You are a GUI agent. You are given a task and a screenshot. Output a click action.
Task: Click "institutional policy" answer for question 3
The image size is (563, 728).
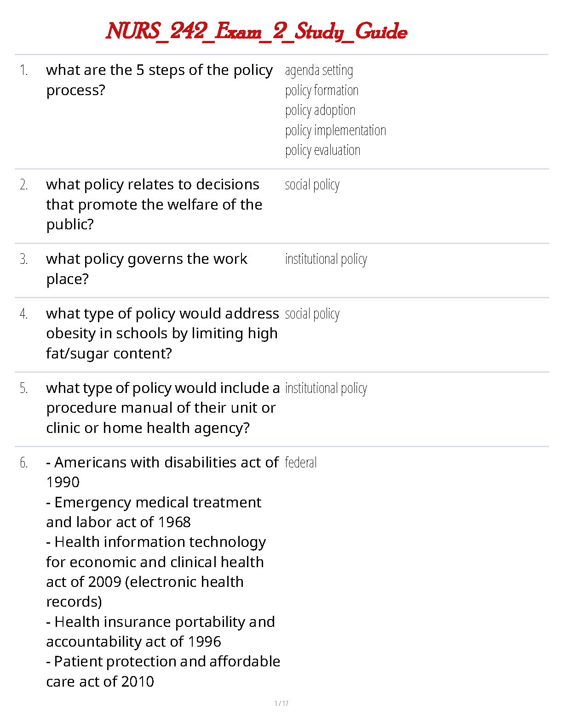coord(326,259)
